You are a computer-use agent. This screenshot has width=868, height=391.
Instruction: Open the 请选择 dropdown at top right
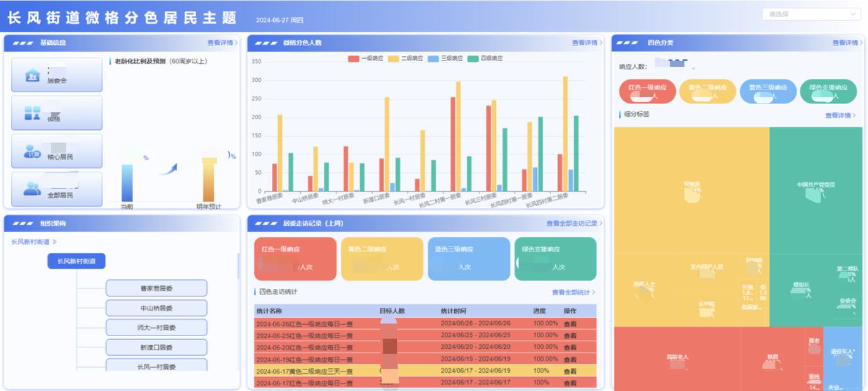pos(811,14)
